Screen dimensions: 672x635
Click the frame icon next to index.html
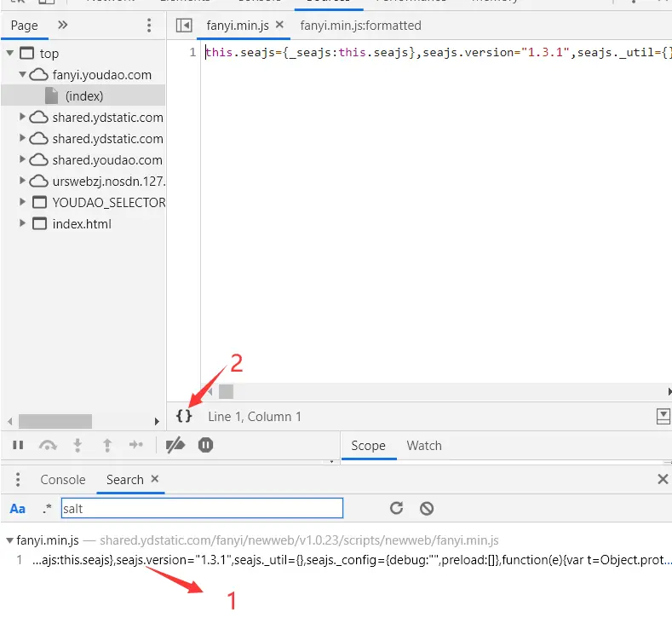(39, 223)
